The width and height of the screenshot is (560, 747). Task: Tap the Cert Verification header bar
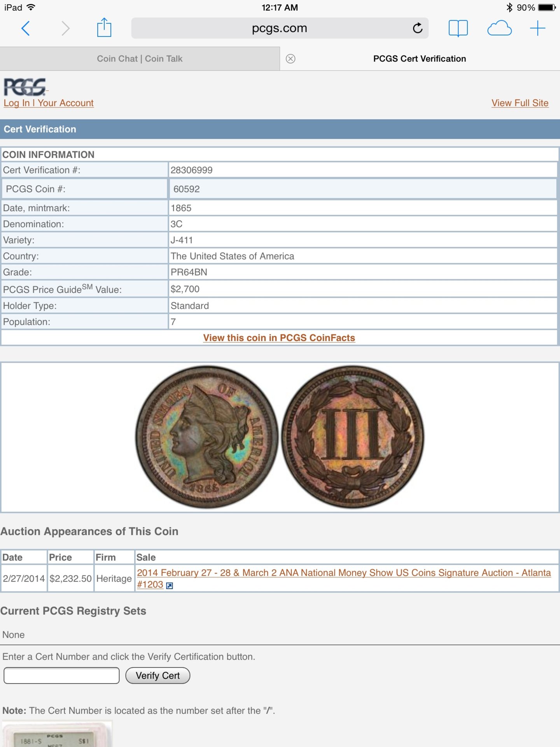280,129
